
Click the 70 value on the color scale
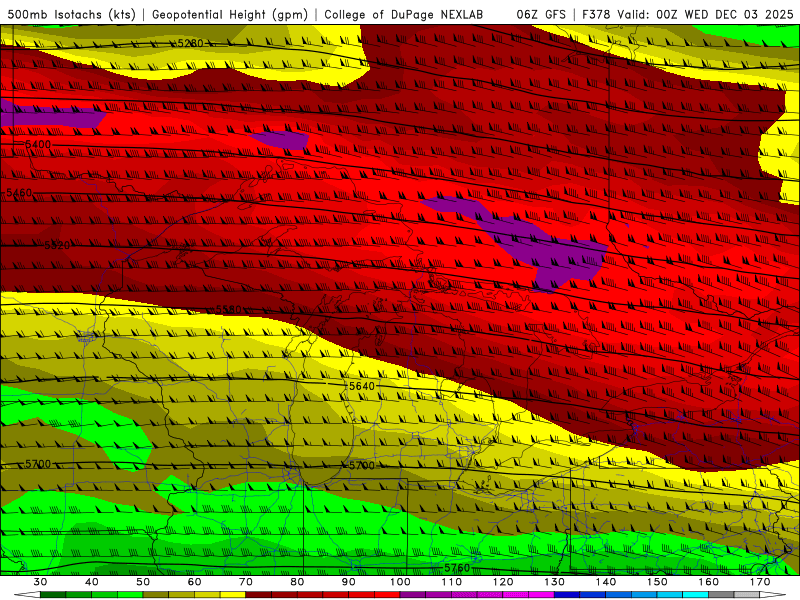(246, 582)
